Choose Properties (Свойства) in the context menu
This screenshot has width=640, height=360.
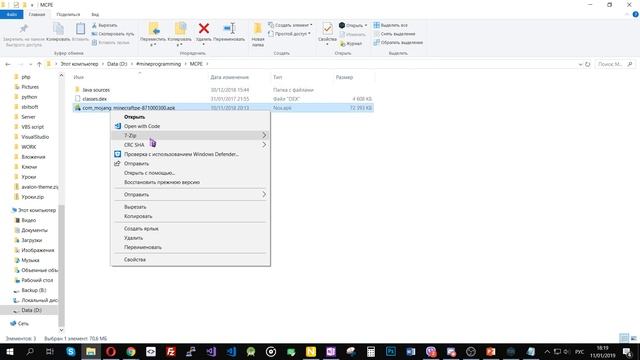pos(135,260)
